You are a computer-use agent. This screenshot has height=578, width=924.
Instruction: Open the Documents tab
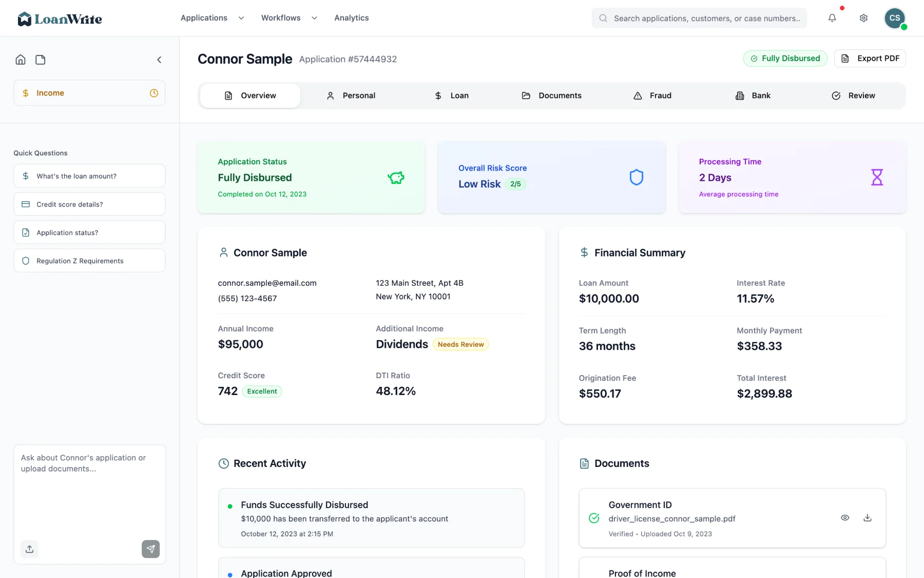point(552,96)
